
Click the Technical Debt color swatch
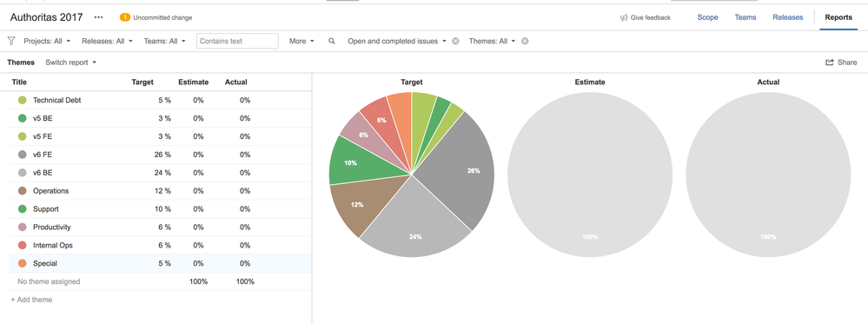(22, 100)
